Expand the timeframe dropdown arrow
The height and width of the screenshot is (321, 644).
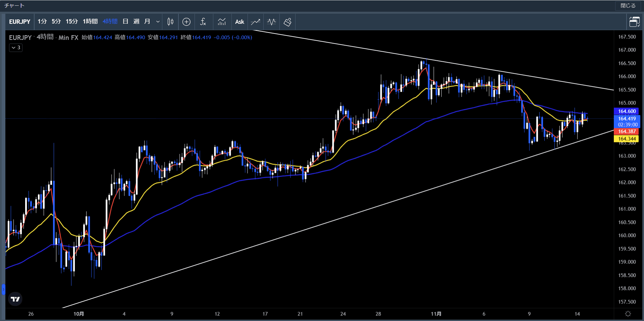[158, 22]
